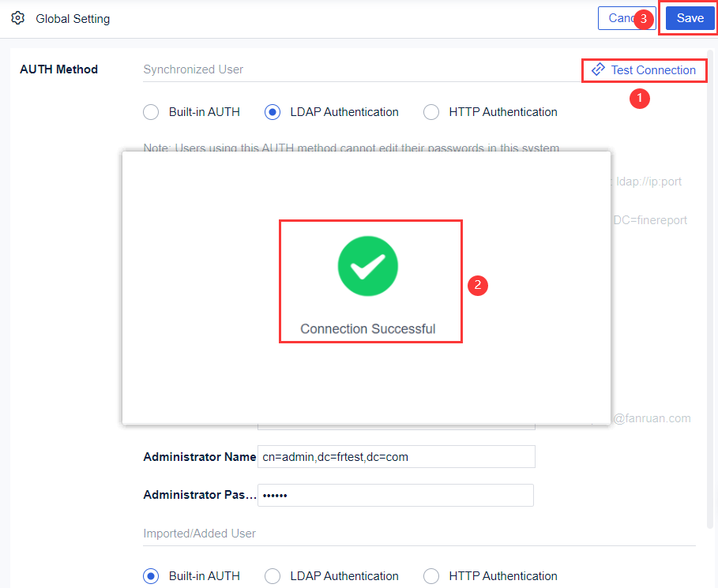Image resolution: width=718 pixels, height=588 pixels.
Task: Select the LDAP Authentication radio under Synchronized User
Action: point(272,112)
